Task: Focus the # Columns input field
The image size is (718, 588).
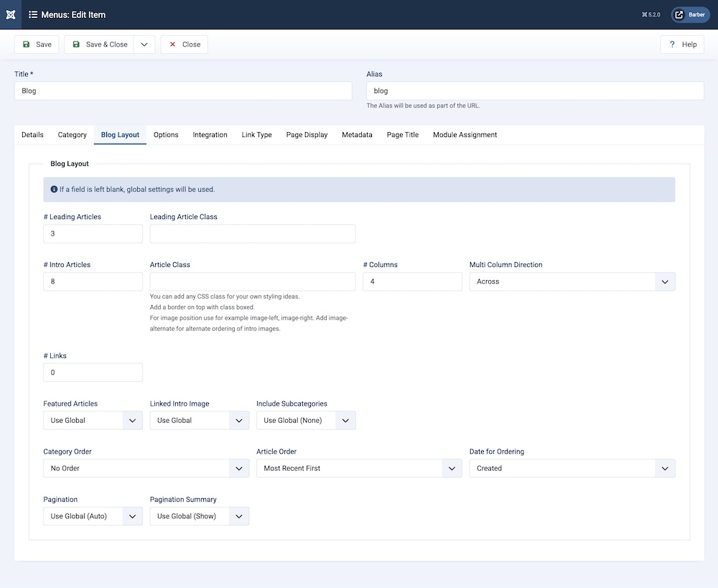Action: 412,281
